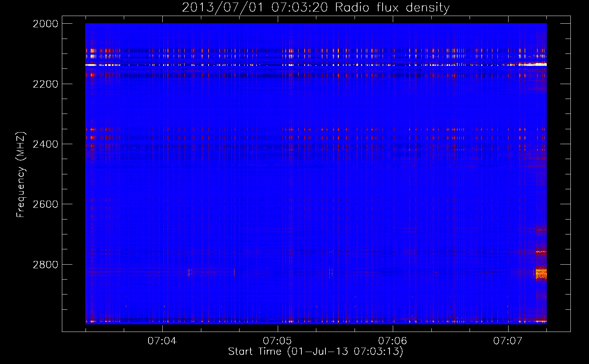Image resolution: width=589 pixels, height=364 pixels.
Task: Click the 2000 frequency tick label
Action: [46, 24]
